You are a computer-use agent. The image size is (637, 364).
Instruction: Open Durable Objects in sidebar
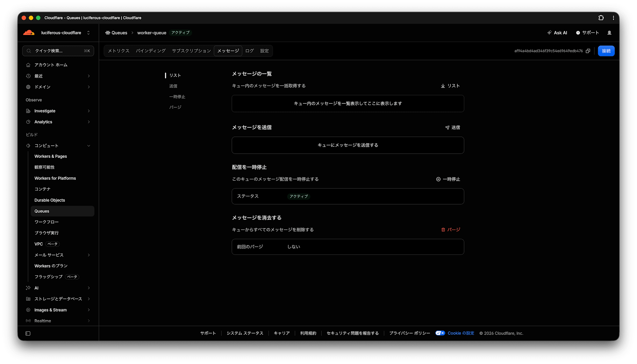tap(50, 200)
